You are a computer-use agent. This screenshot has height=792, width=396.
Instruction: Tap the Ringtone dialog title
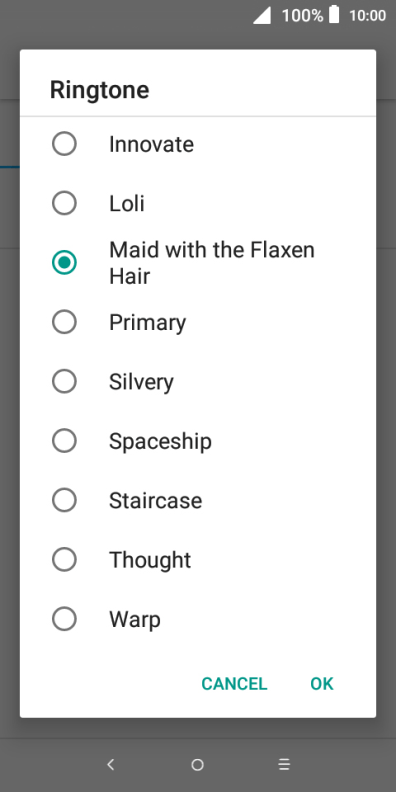(x=100, y=90)
